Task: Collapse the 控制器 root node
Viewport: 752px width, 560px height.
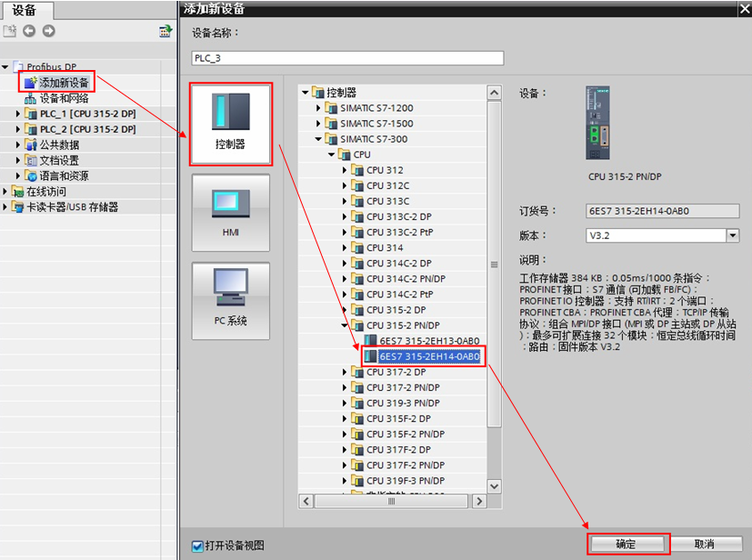Action: coord(305,92)
